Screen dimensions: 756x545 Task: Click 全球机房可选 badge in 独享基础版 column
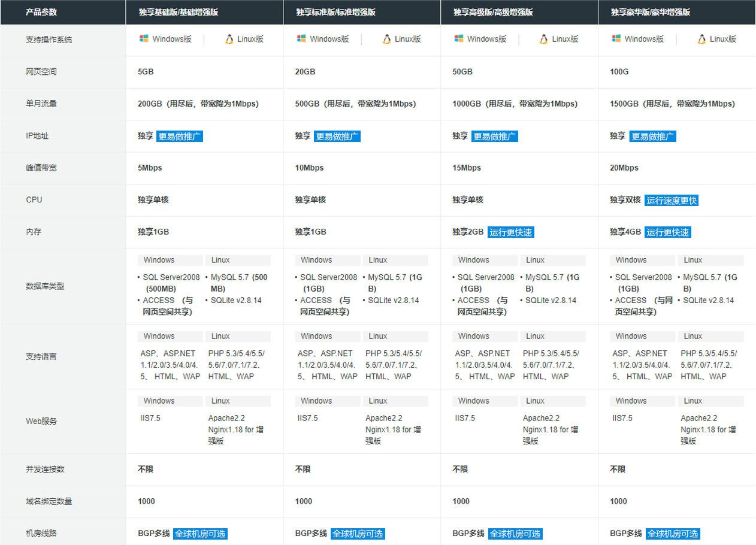200,534
